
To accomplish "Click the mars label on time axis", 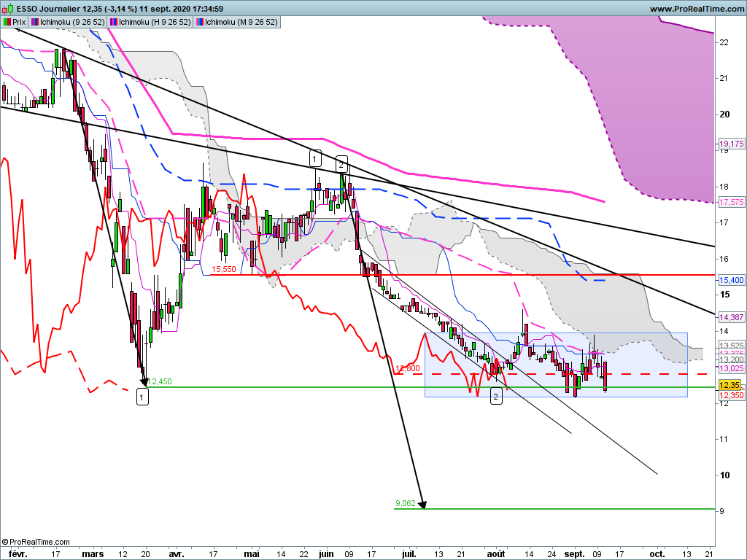I will (x=93, y=554).
